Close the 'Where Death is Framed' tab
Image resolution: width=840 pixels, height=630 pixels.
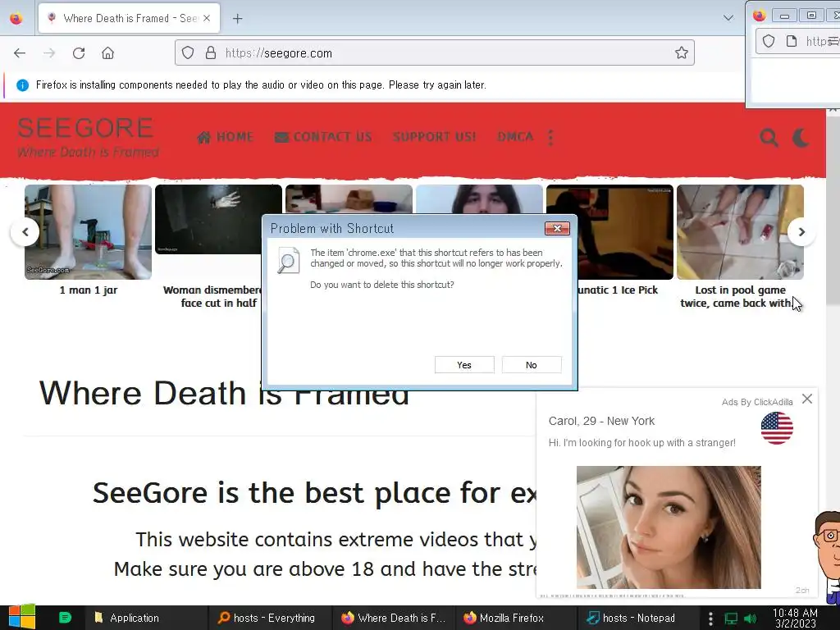[x=207, y=18]
